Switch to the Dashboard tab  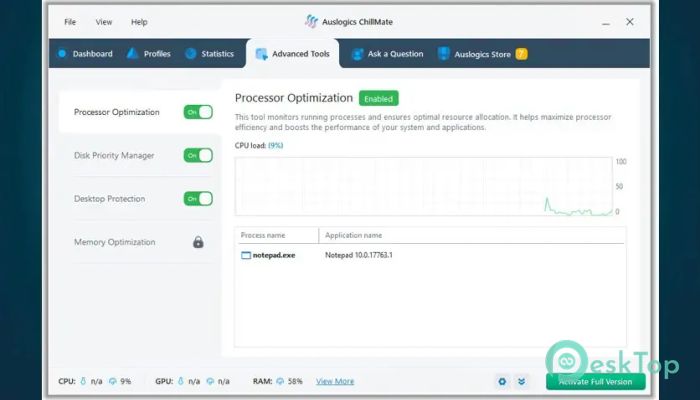[x=85, y=54]
